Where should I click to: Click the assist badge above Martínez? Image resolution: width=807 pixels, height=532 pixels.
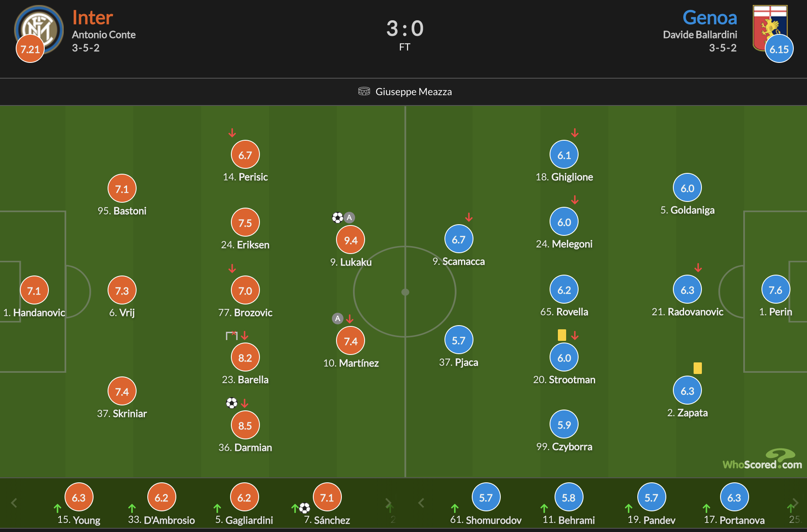point(338,319)
